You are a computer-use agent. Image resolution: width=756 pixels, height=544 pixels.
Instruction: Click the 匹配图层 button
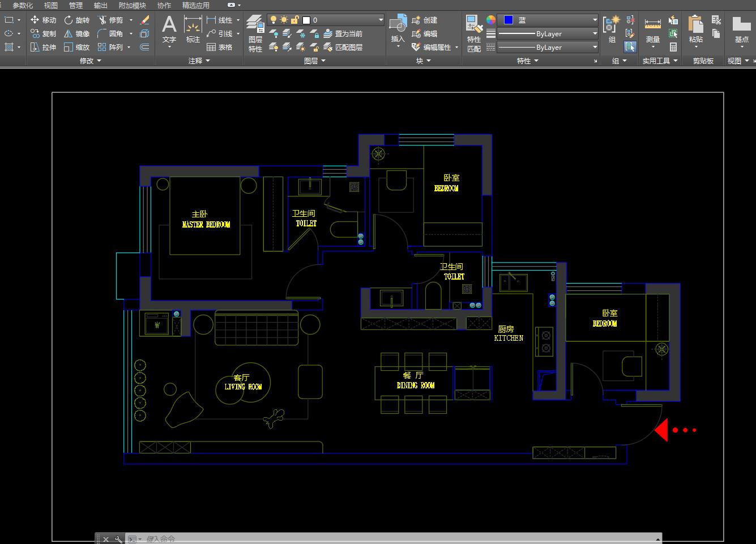[343, 47]
